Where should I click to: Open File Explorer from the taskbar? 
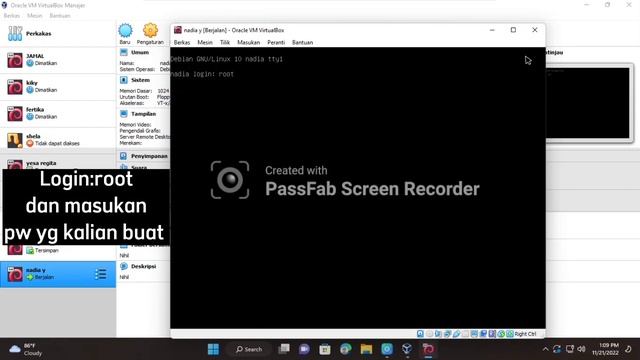[x=366, y=349]
